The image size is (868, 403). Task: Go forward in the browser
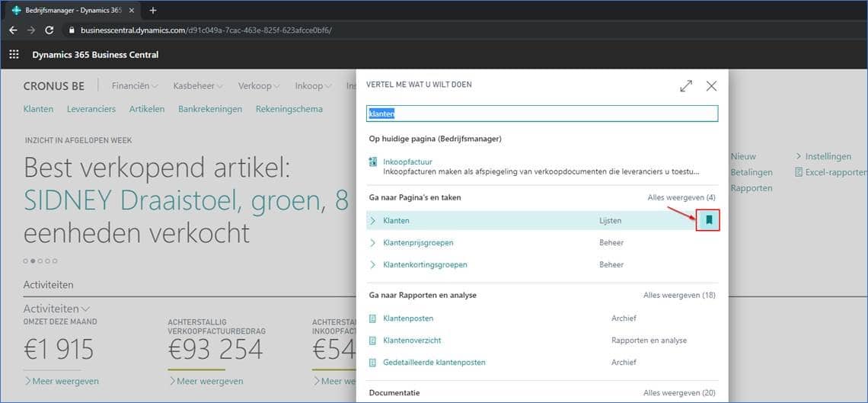coord(31,30)
